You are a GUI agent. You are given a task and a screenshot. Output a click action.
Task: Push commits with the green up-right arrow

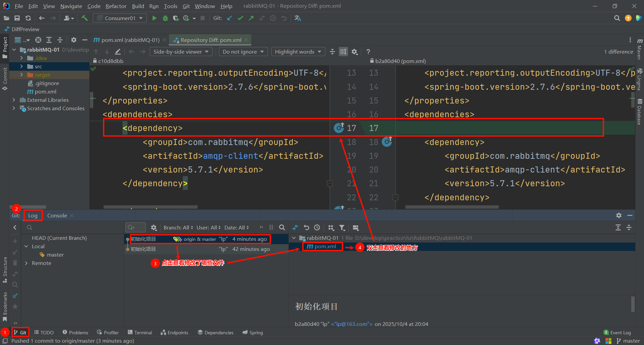251,18
